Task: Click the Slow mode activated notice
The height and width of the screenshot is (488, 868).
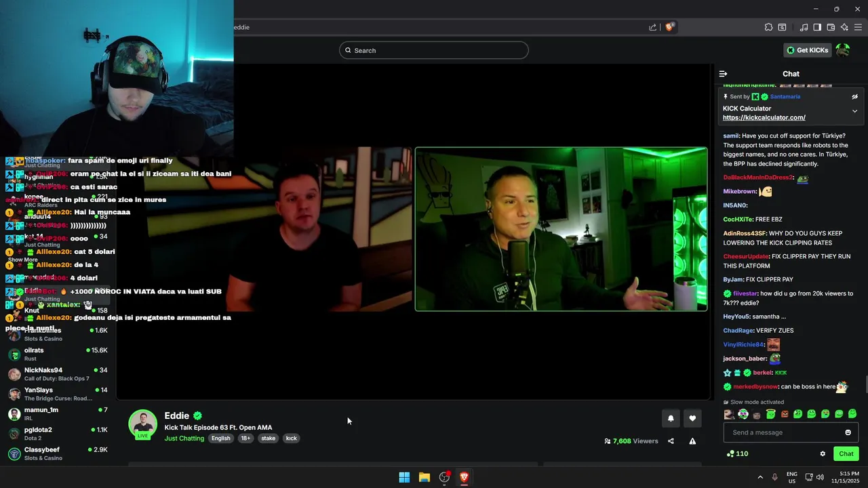Action: 753,403
